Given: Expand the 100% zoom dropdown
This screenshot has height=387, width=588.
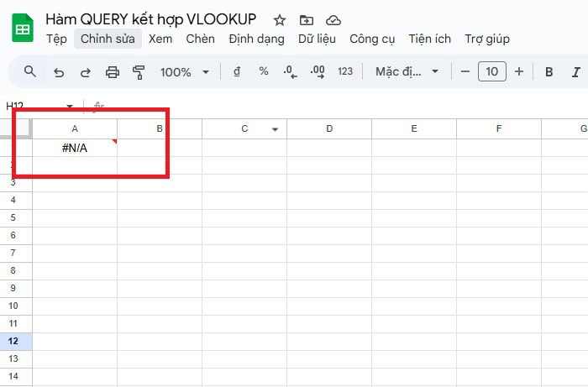Looking at the screenshot, I should [x=183, y=72].
